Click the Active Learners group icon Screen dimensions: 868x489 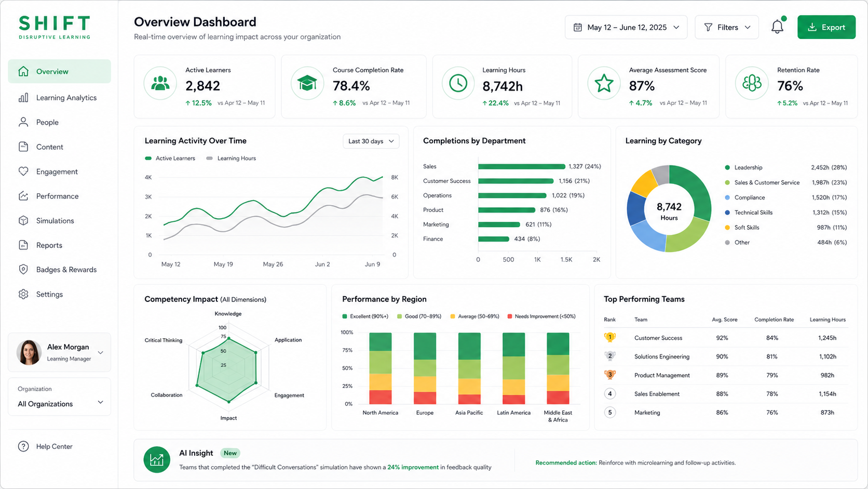pos(160,83)
